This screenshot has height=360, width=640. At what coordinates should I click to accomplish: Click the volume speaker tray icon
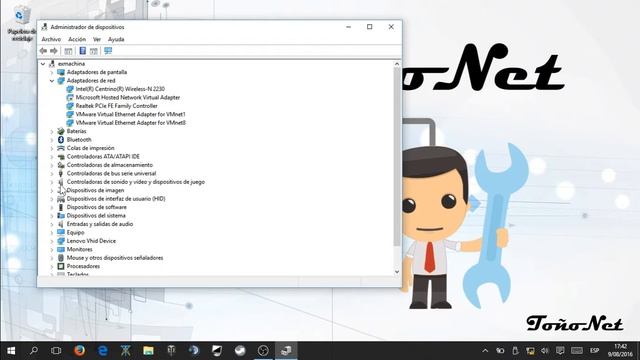[x=545, y=351]
